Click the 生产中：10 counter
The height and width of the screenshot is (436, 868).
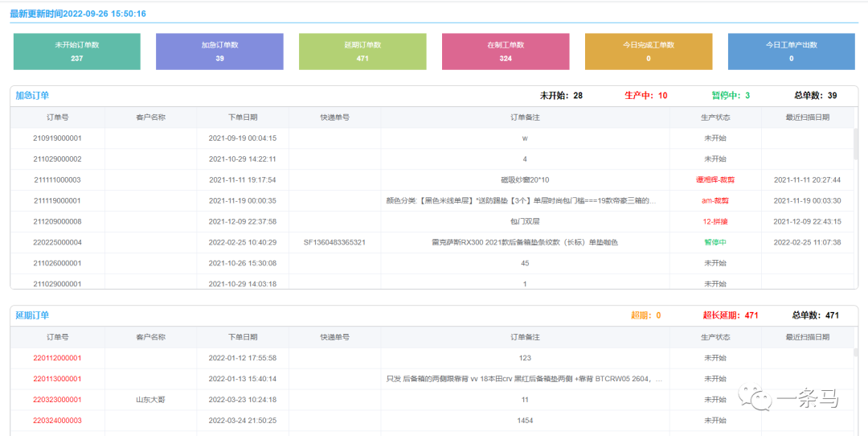tap(646, 95)
